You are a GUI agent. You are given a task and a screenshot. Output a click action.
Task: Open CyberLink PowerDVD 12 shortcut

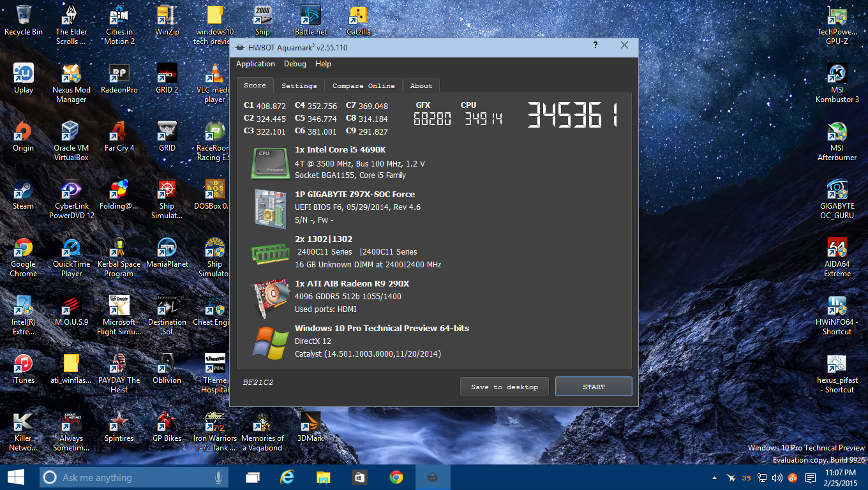[x=71, y=199]
